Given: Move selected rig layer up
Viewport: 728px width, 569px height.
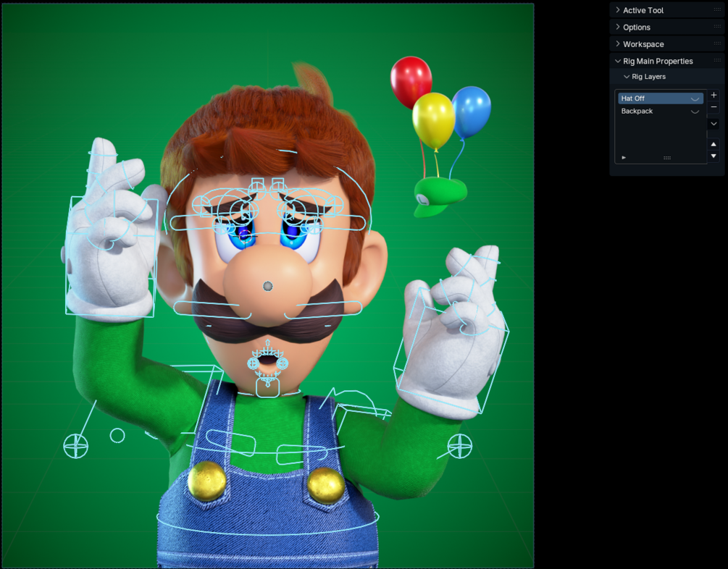Looking at the screenshot, I should point(714,144).
